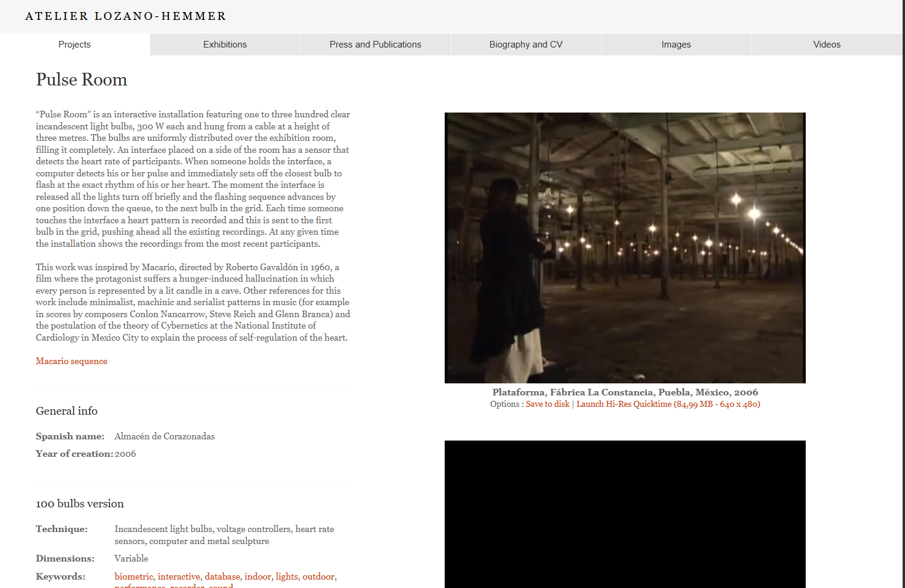Open the Press and Publications tab
This screenshot has width=905, height=588.
(375, 44)
